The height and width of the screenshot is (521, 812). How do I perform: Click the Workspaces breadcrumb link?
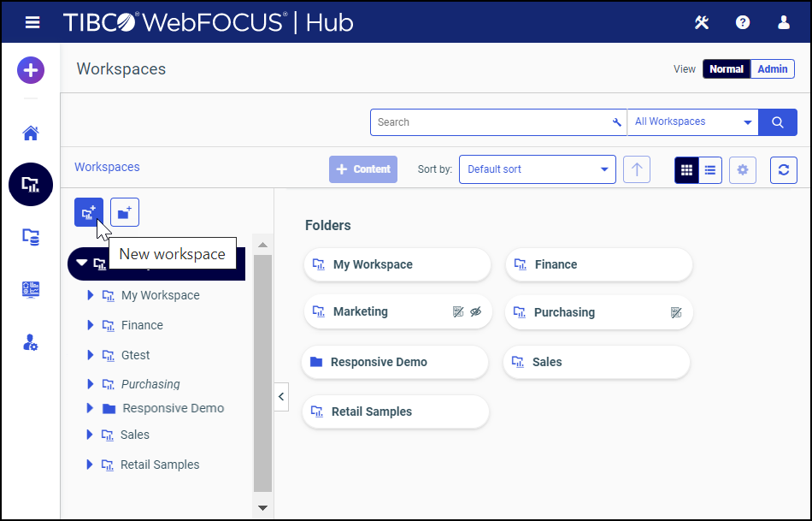tap(107, 167)
